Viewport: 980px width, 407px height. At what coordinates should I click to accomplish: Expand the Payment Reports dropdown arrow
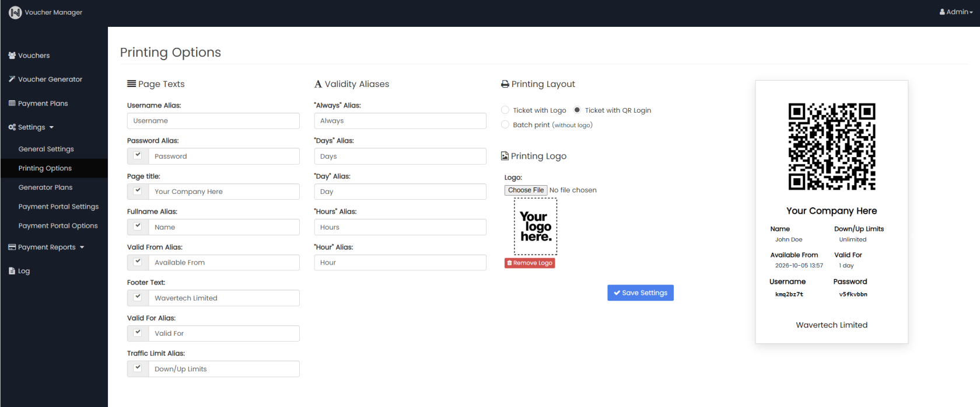tap(82, 248)
